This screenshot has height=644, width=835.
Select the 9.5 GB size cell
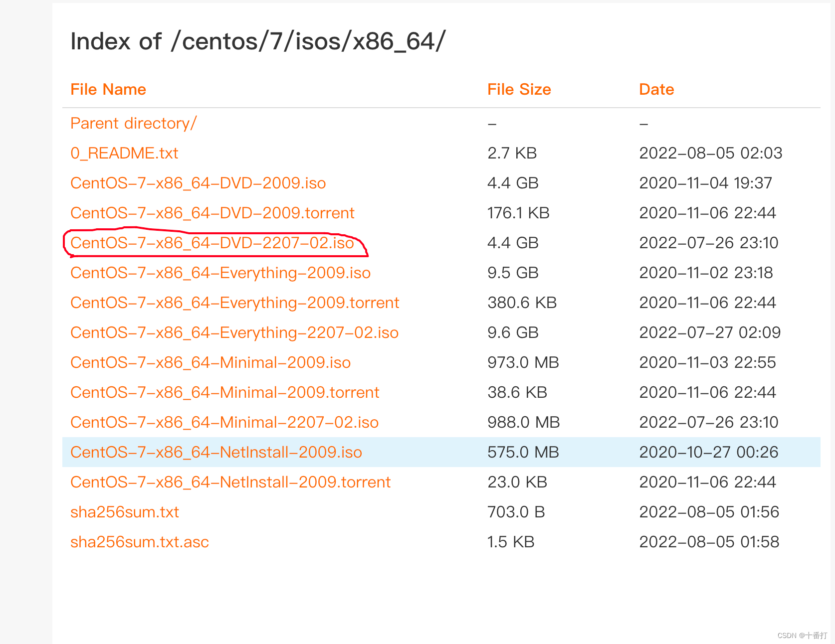click(x=513, y=273)
